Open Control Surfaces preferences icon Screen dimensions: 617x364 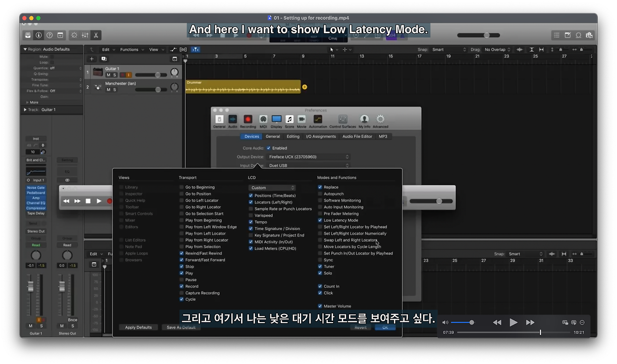click(x=343, y=121)
